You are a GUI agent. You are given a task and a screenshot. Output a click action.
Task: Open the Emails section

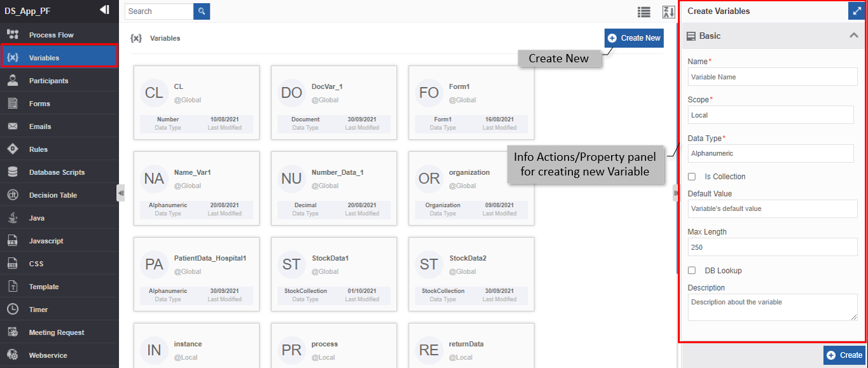coord(59,126)
